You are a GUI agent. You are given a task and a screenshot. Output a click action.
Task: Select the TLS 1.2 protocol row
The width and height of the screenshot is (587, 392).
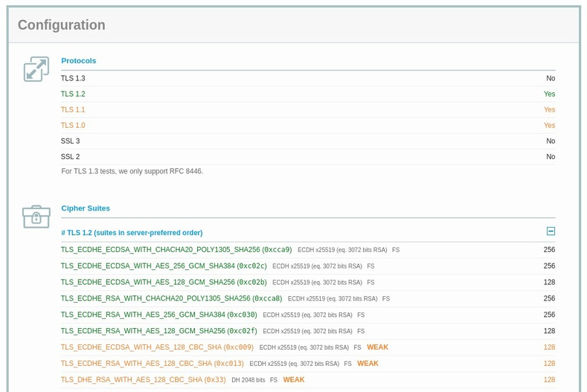[x=308, y=94]
